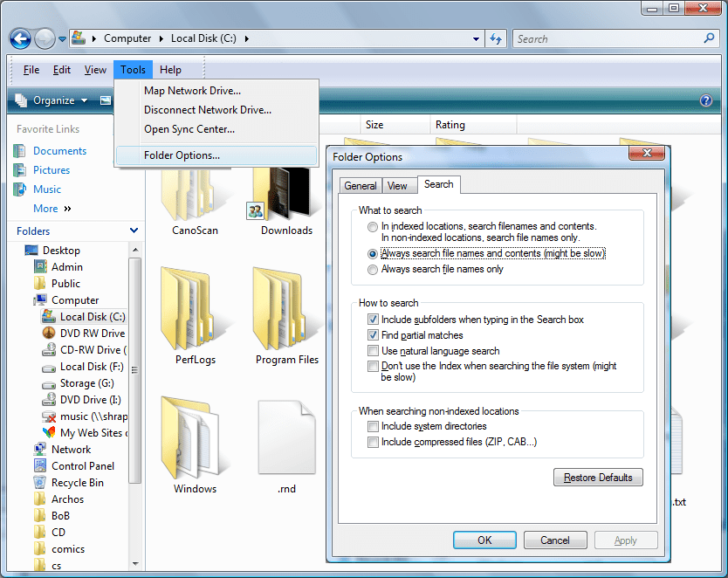This screenshot has height=578, width=728.
Task: Toggle Find partial matches checkbox
Action: point(373,334)
